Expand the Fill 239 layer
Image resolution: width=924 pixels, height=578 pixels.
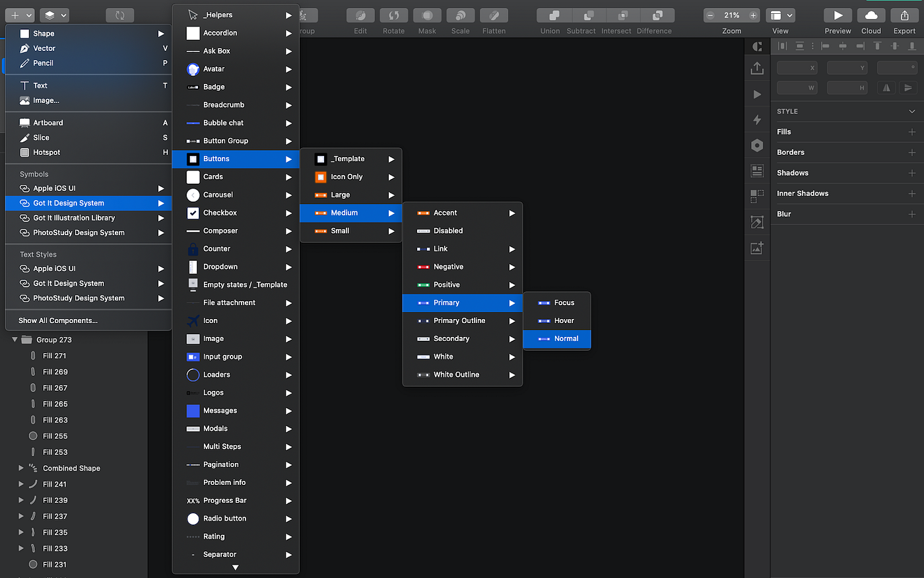pos(21,500)
